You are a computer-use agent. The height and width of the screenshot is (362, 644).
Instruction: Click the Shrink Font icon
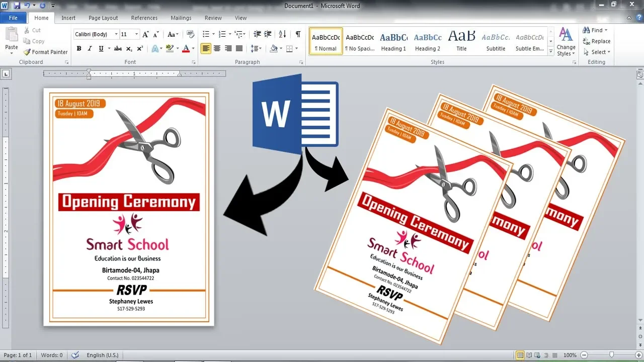(157, 34)
